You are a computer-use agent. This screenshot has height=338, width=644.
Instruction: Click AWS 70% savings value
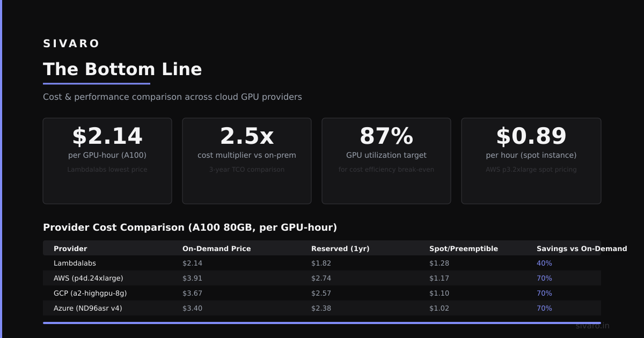pos(544,278)
